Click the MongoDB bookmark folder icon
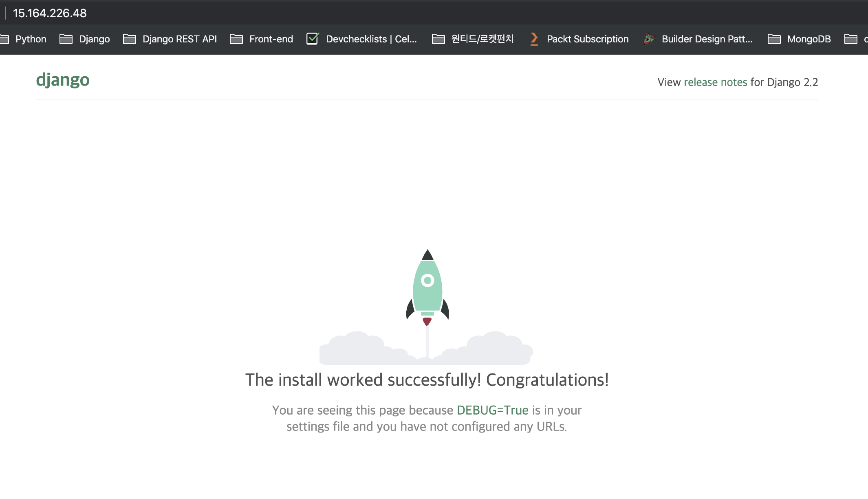The height and width of the screenshot is (499, 868). click(x=774, y=39)
